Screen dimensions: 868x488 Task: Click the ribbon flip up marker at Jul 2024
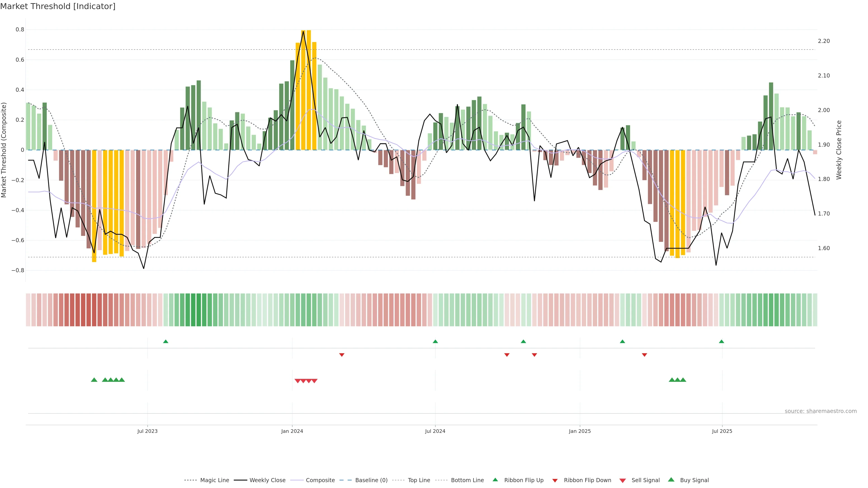coord(435,342)
